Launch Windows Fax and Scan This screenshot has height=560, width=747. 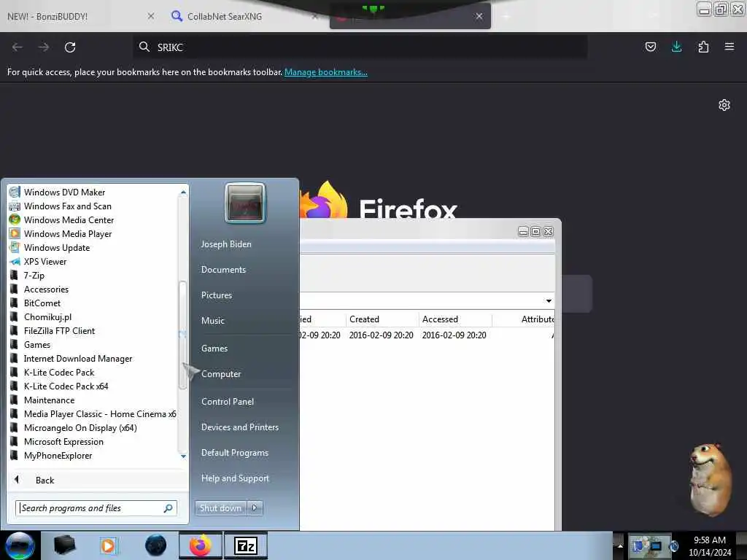click(x=67, y=206)
